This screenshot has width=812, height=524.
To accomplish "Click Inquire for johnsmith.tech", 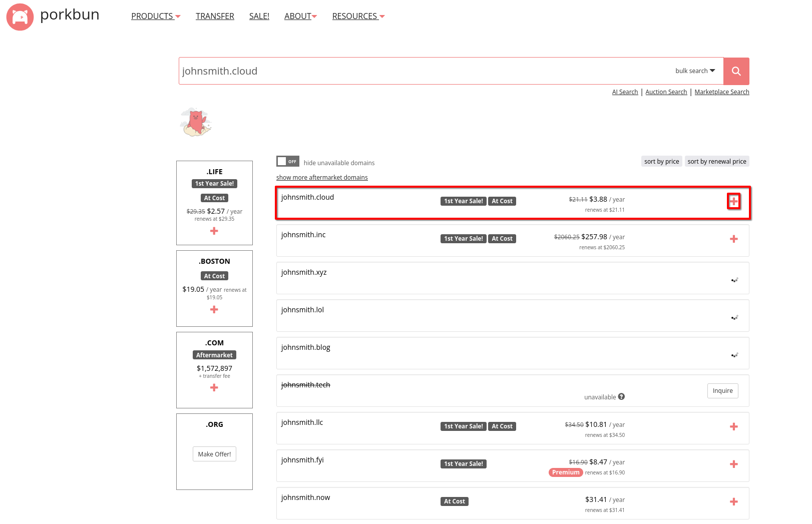I will tap(722, 391).
